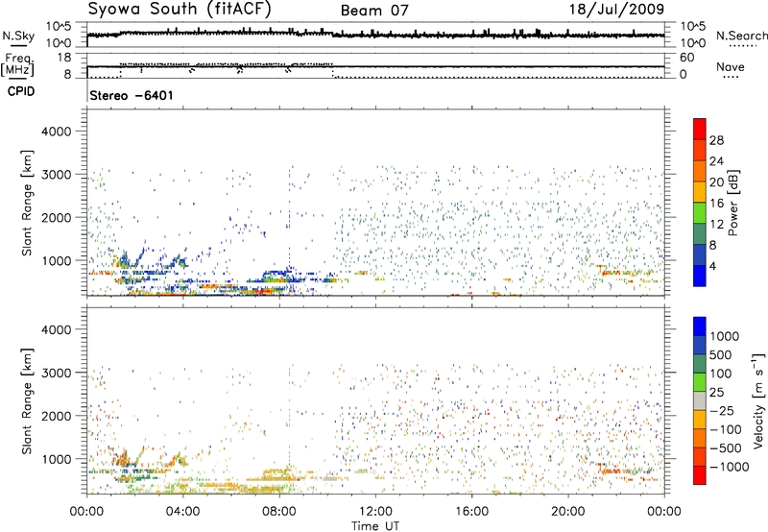This screenshot has width=768, height=532.
Task: Click the 'Stereo -6401' CPID text
Action: coord(132,95)
